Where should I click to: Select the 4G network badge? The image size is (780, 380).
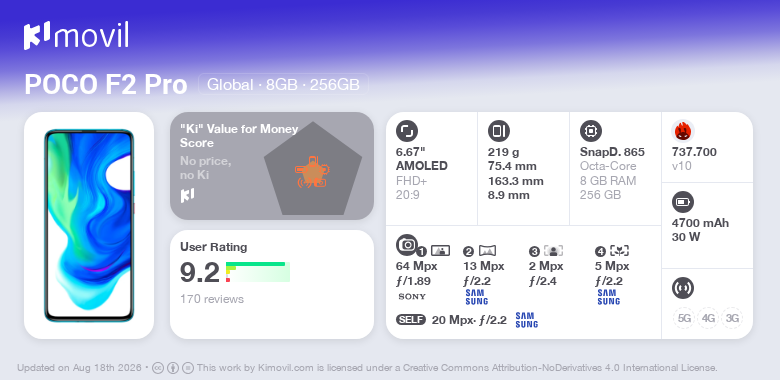(x=708, y=318)
